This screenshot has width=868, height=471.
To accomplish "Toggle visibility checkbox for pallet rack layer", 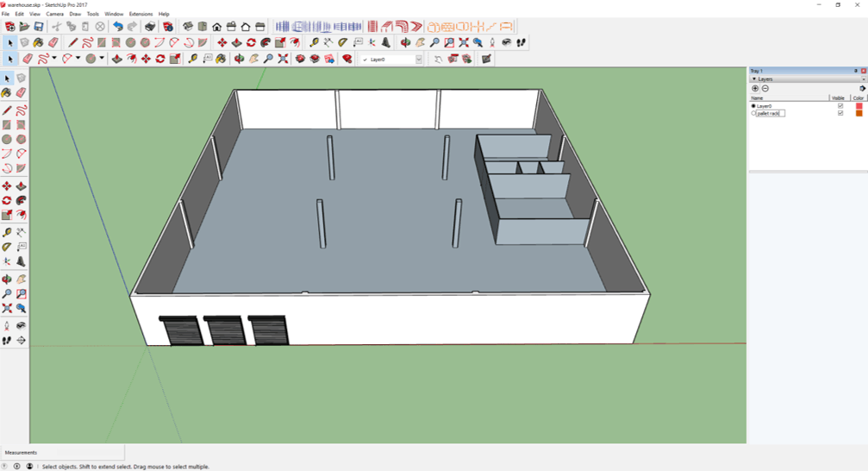I will [x=840, y=113].
